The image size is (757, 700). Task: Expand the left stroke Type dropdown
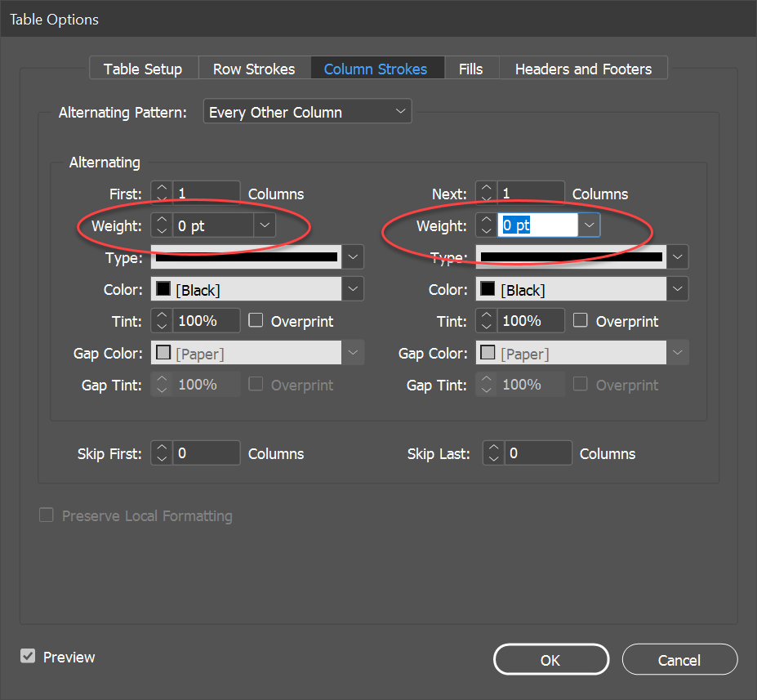click(352, 256)
